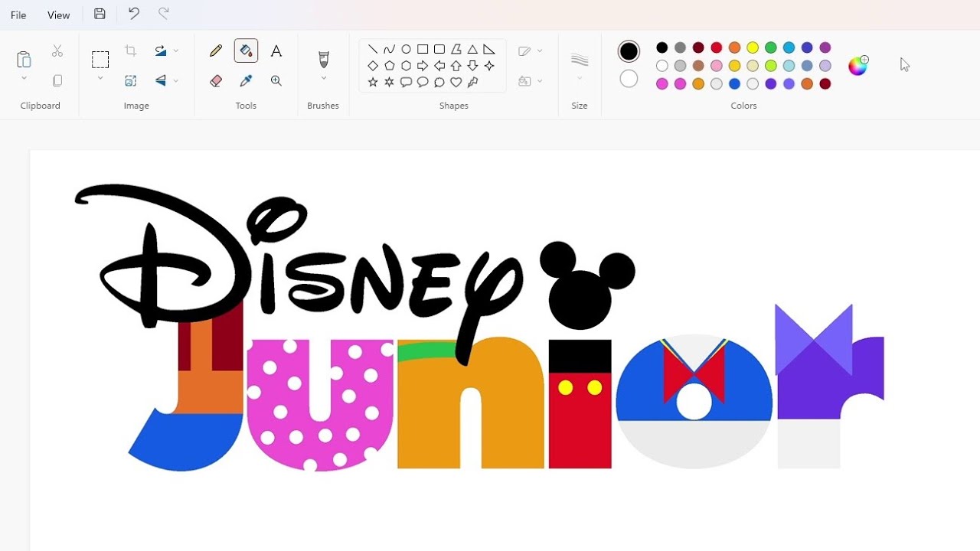
Task: Open the Paste options dropdown arrow
Action: [24, 78]
